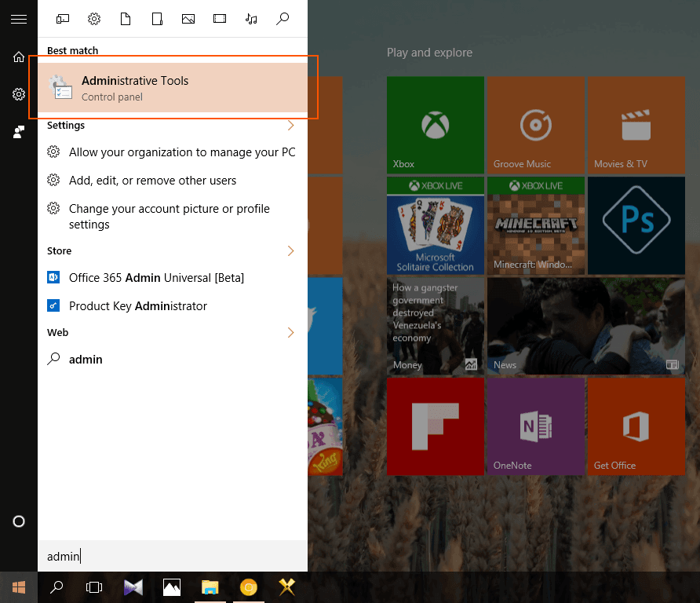
Task: Click the hamburger menu icon
Action: point(19,19)
